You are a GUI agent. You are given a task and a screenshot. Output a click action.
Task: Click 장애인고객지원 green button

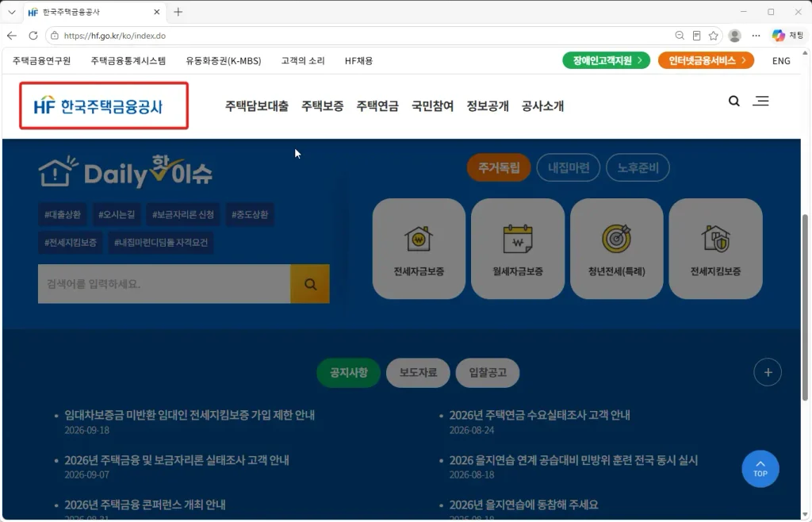607,60
